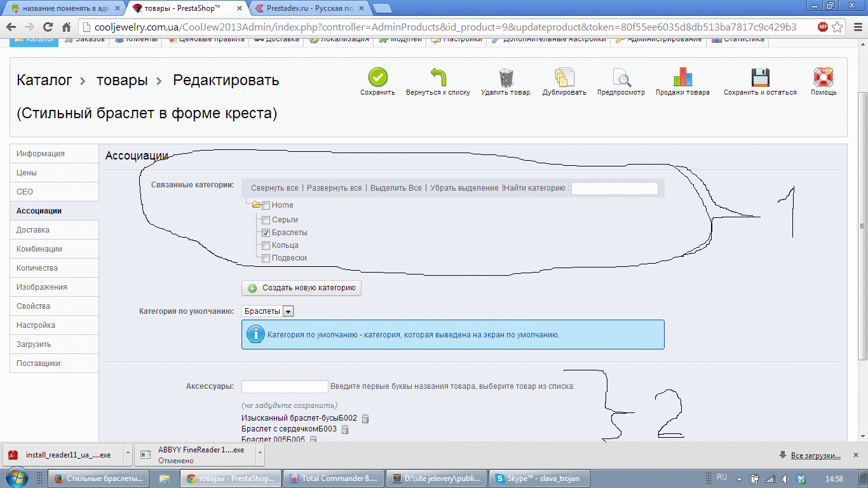Click the Создать новую категорию button
Screen dimensions: 868x488
(301, 288)
